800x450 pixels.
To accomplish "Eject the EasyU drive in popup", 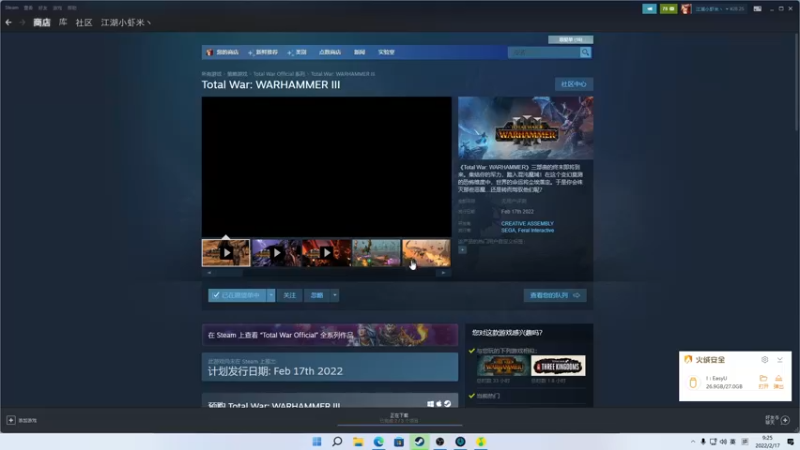I will [x=779, y=379].
